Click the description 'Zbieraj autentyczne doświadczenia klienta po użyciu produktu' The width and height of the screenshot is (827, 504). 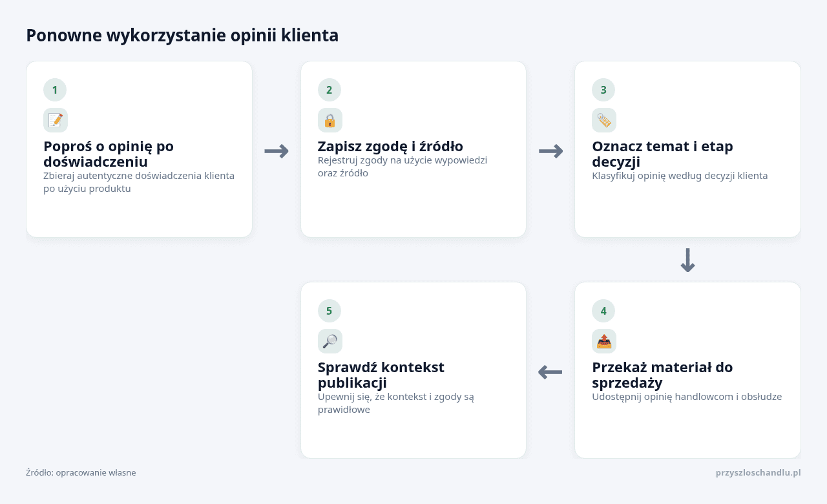pos(139,182)
